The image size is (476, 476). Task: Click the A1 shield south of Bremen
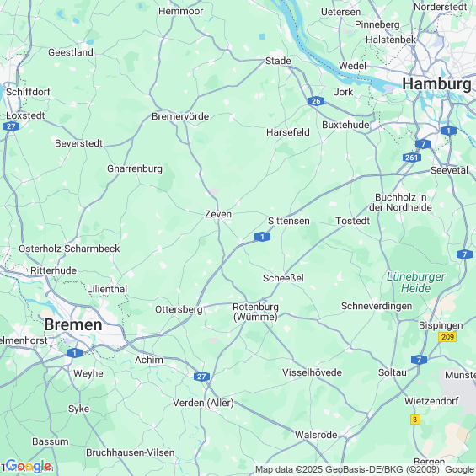(74, 353)
